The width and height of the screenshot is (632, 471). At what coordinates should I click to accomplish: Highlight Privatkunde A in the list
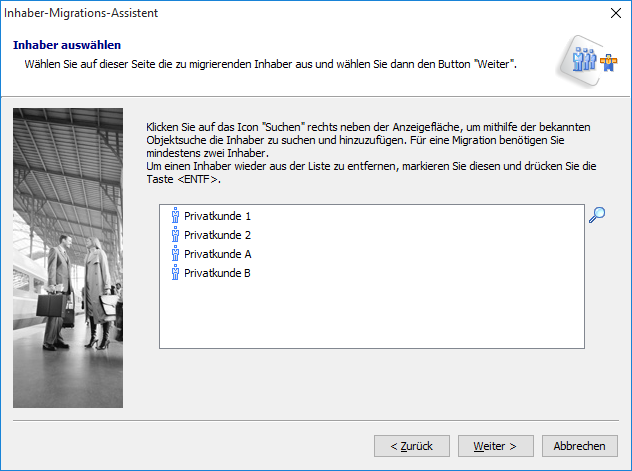(217, 254)
